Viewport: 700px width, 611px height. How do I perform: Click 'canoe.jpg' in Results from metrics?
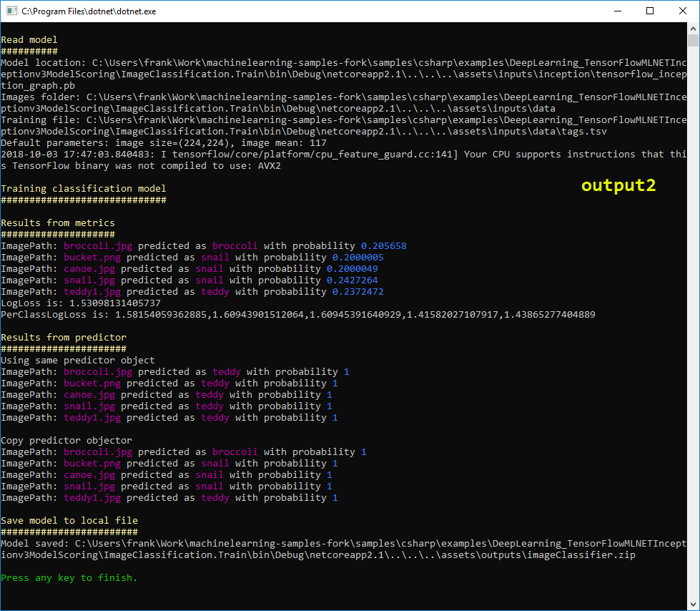pyautogui.click(x=89, y=269)
